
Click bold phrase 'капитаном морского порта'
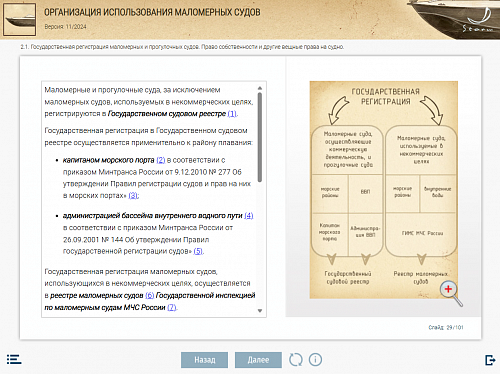pyautogui.click(x=109, y=160)
